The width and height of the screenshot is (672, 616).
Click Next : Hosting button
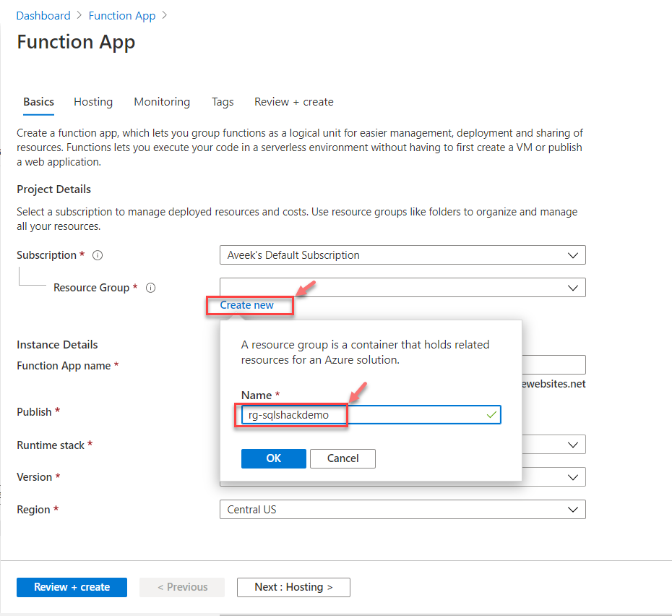(293, 587)
